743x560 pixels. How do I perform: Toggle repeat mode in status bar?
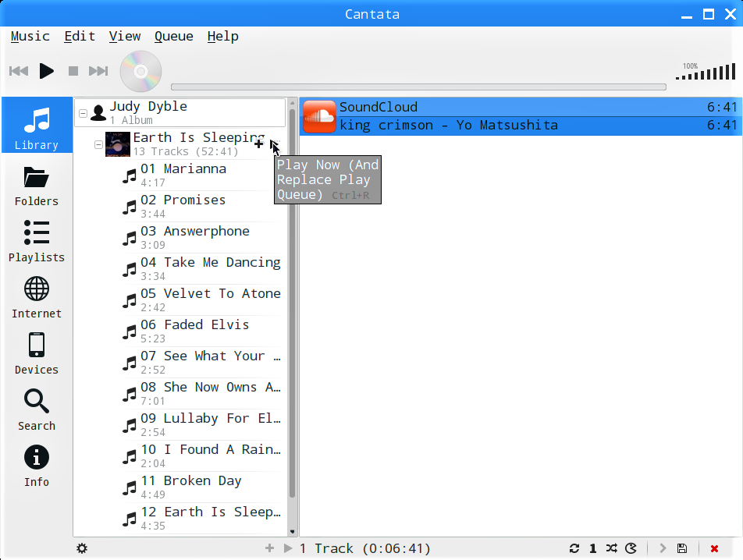(574, 548)
